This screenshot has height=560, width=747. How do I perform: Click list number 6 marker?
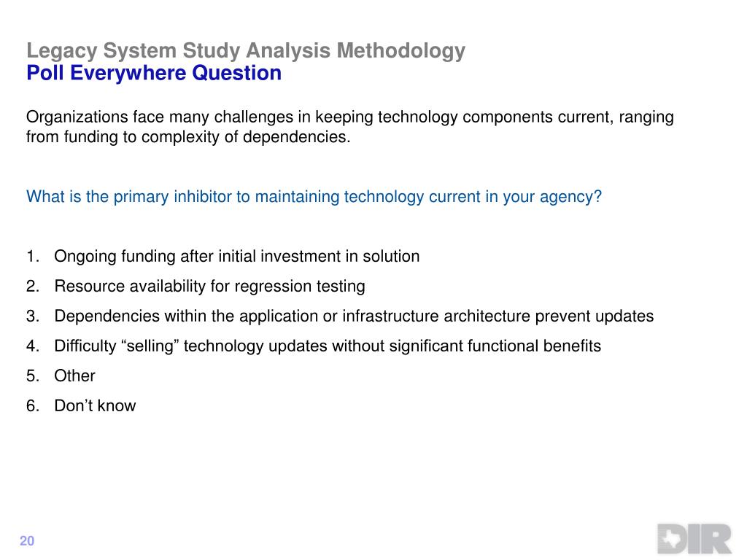point(32,405)
